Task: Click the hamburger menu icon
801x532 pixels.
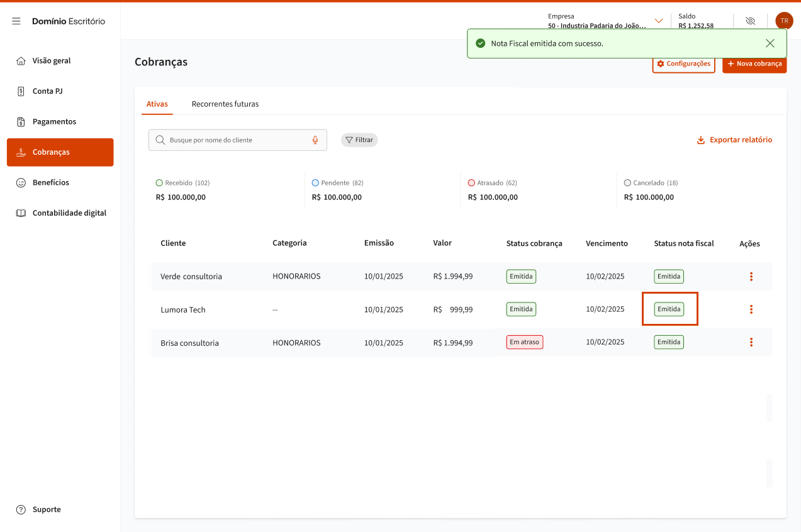Action: 16,21
